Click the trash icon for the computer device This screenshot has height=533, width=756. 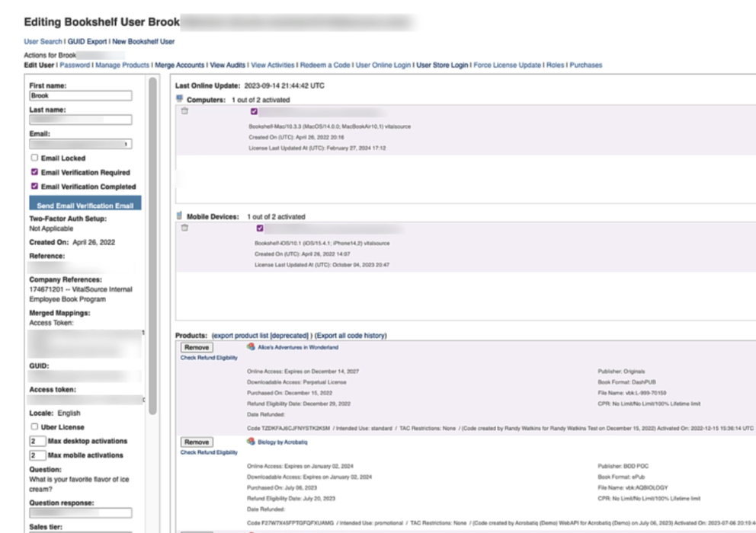pos(184,111)
